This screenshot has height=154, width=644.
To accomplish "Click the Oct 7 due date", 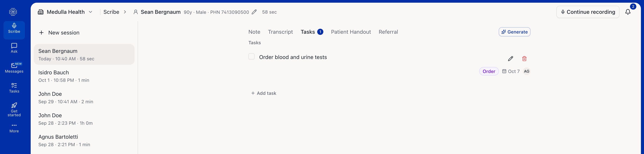I will point(511,71).
